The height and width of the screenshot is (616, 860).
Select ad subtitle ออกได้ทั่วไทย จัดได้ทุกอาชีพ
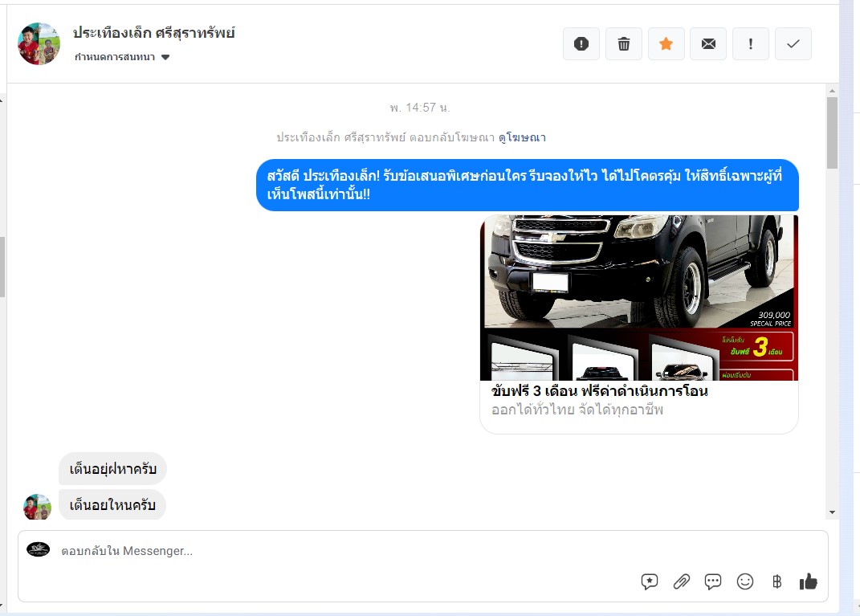(x=577, y=410)
